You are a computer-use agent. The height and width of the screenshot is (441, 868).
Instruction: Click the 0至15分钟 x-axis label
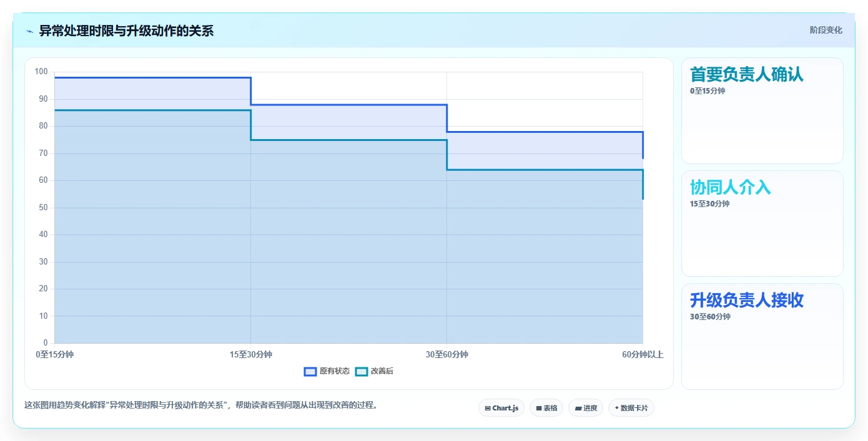(55, 354)
